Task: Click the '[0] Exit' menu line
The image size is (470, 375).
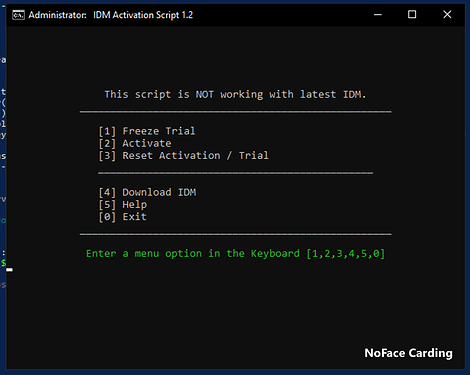Action: point(122,217)
